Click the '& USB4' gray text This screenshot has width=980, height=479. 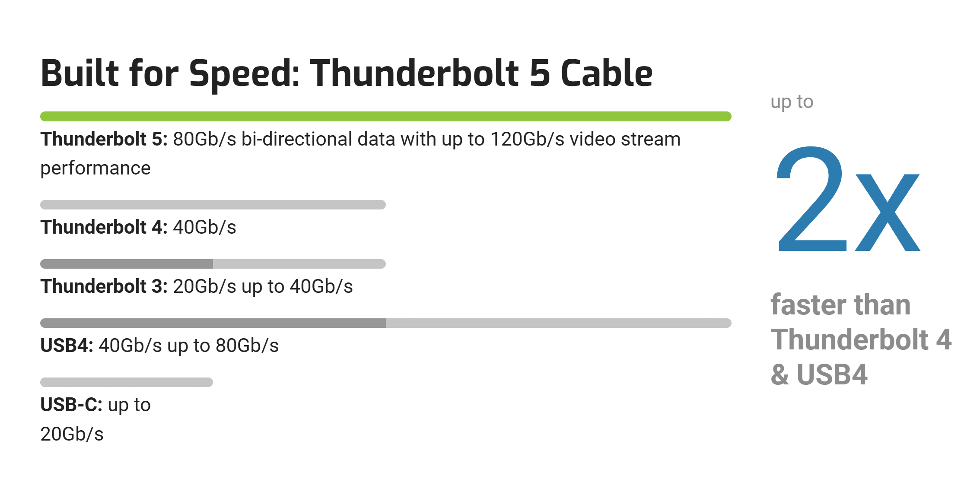pos(819,374)
